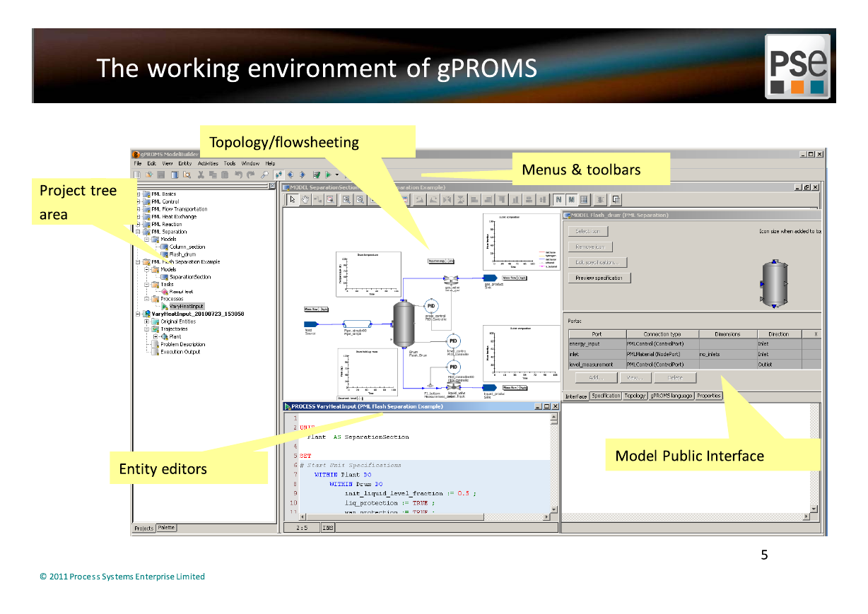Screen dimensions: 868x614
Task: Open the dropdown arrow beside the Run icon
Action: (x=337, y=175)
